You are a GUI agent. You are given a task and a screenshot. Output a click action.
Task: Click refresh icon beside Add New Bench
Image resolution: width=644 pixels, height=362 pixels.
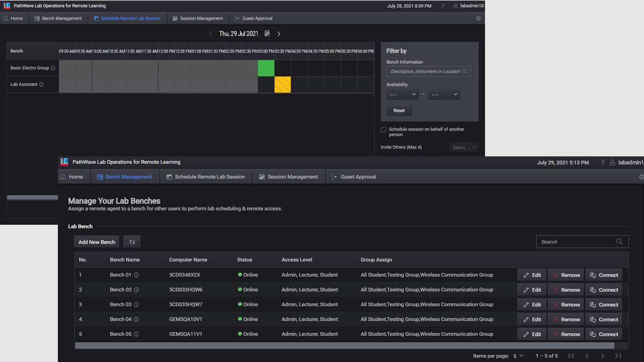coord(132,242)
